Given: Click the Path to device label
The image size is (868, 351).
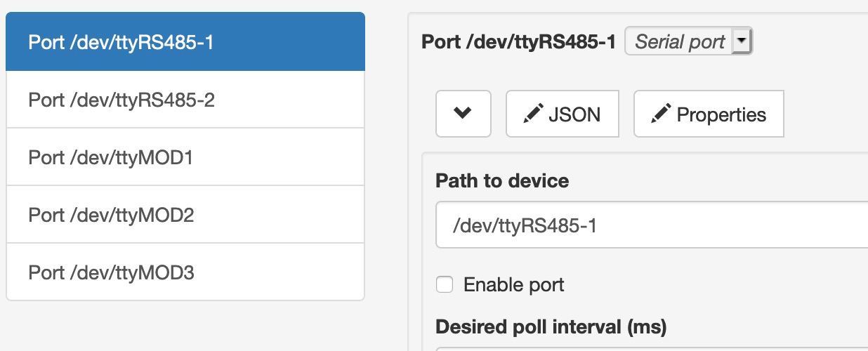Looking at the screenshot, I should coord(502,181).
